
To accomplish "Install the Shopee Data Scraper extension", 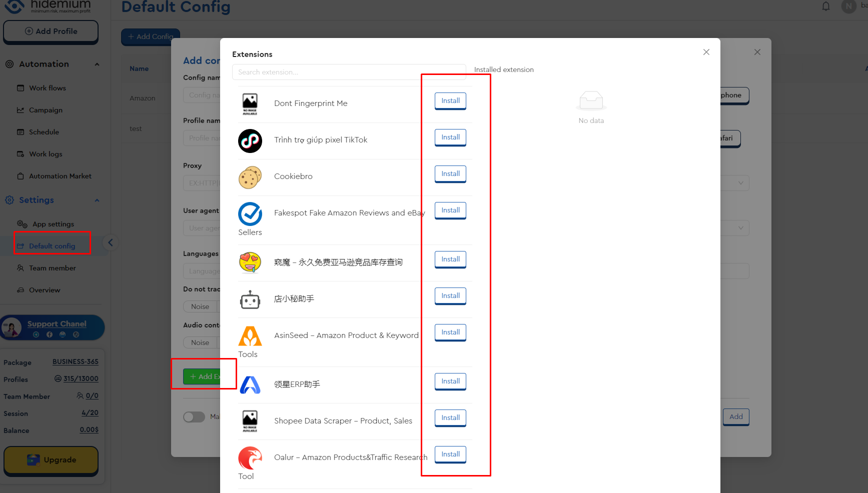I will coord(450,418).
